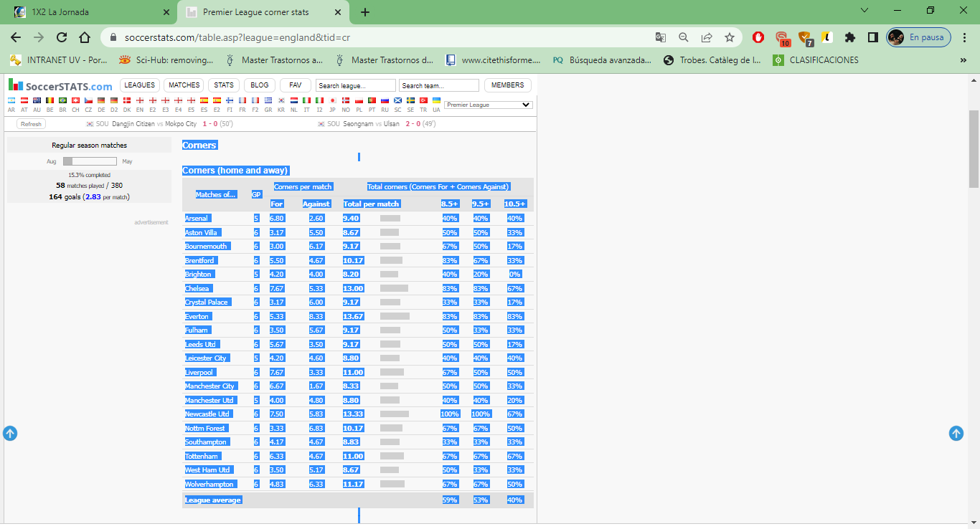Open the MATCHES menu
980x529 pixels.
pyautogui.click(x=184, y=85)
